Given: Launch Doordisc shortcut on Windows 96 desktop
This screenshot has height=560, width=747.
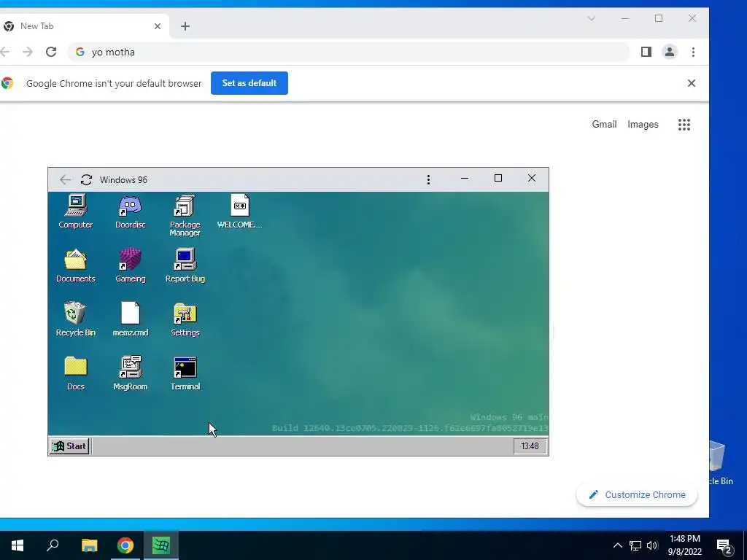Looking at the screenshot, I should pos(130,211).
